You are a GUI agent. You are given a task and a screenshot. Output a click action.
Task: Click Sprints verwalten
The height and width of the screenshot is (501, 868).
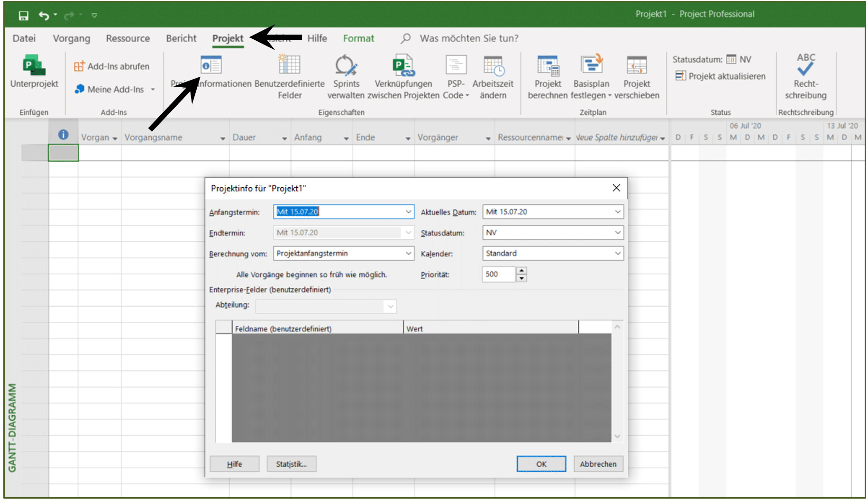pyautogui.click(x=346, y=77)
